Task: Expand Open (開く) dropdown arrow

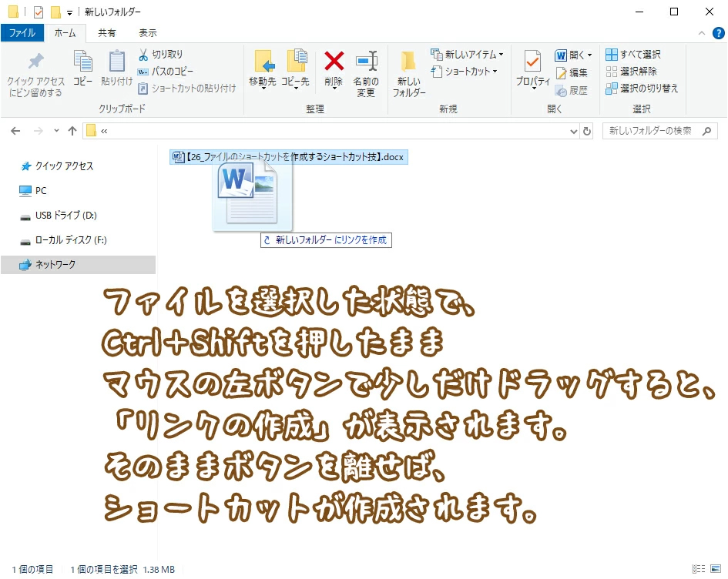Action: (589, 55)
